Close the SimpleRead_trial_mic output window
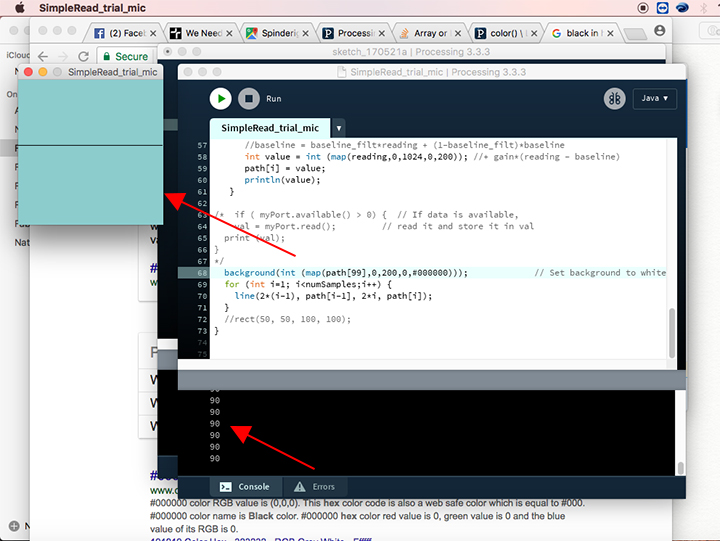Screen dimensions: 720x541 [x=28, y=72]
